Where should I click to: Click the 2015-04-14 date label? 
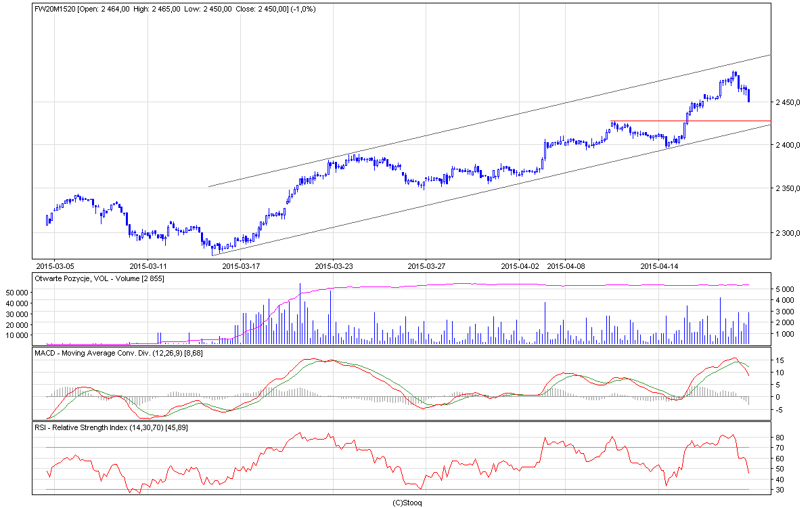[x=659, y=266]
